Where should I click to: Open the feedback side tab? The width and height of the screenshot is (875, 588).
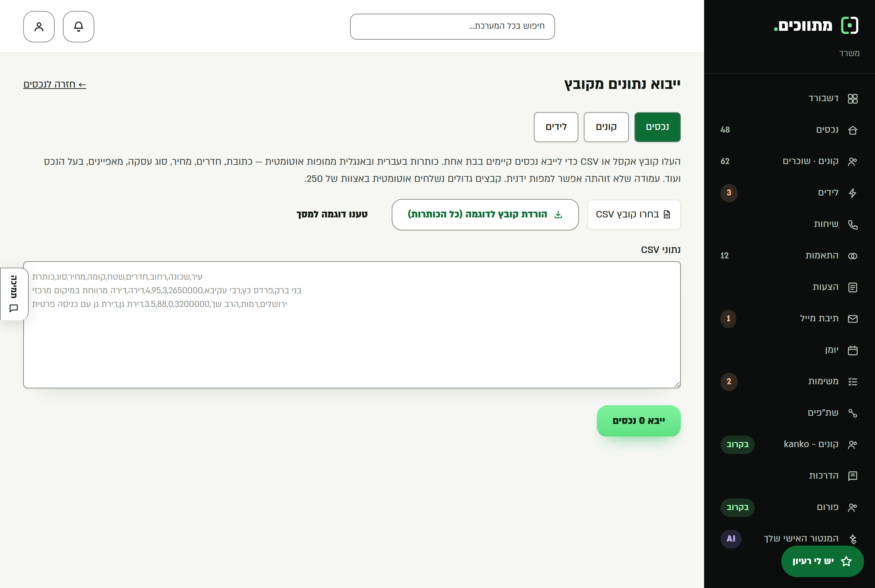pos(14,294)
